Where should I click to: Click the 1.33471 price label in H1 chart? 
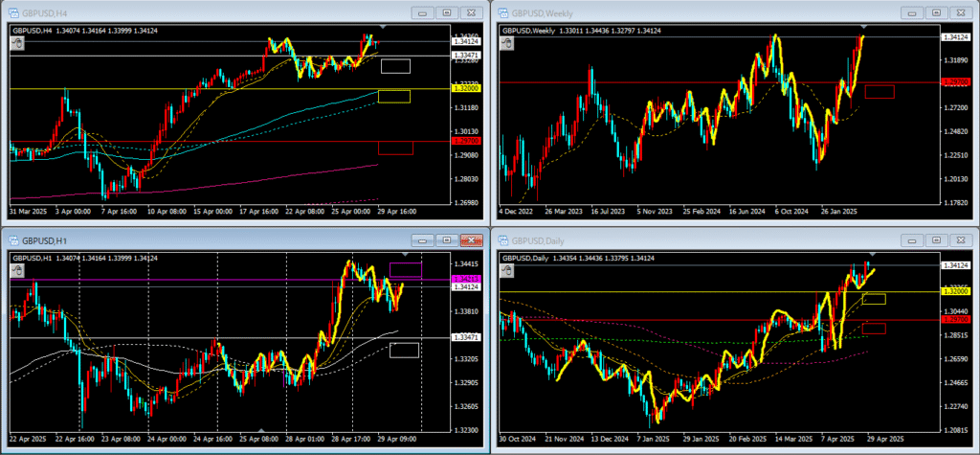pos(465,338)
